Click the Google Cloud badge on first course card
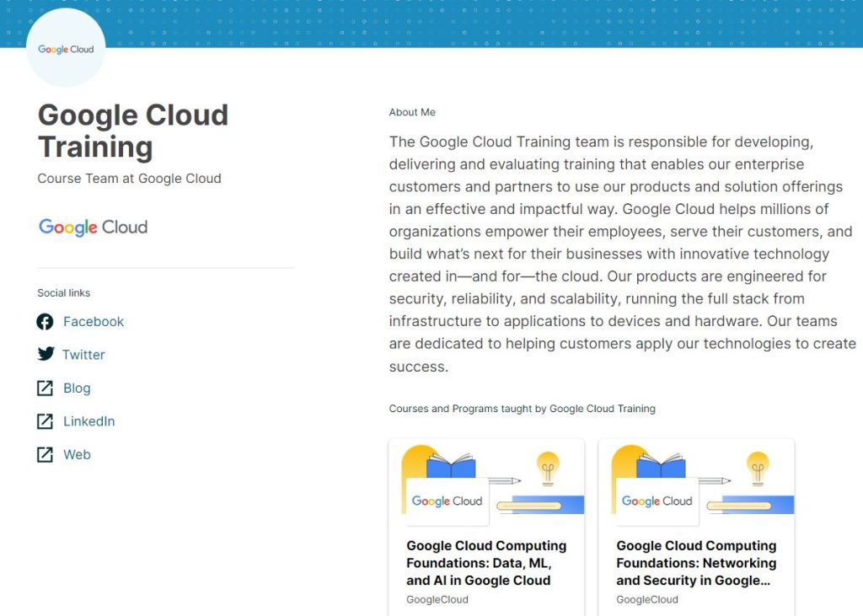The image size is (863, 616). point(447,501)
